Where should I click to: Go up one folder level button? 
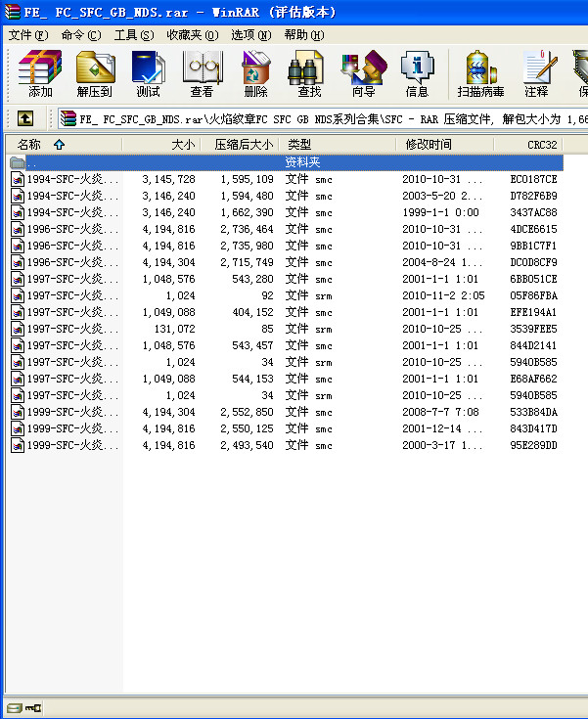[25, 118]
